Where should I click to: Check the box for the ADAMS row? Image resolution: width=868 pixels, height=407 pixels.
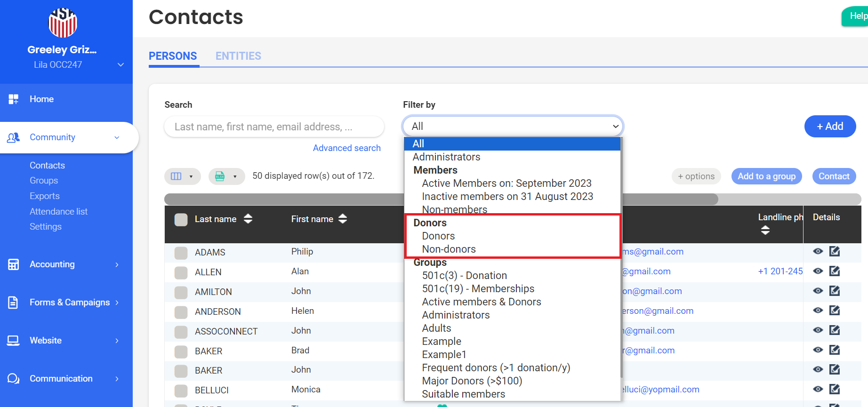pos(181,253)
